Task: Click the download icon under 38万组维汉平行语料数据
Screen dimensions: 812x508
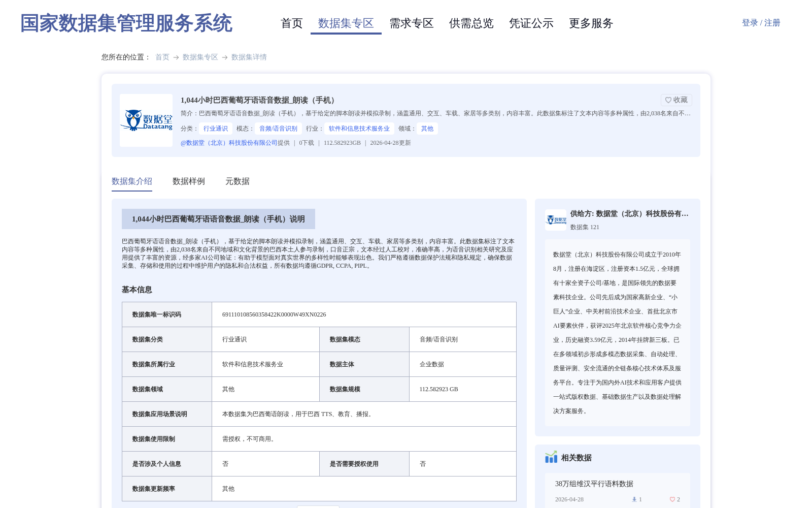Action: click(634, 499)
